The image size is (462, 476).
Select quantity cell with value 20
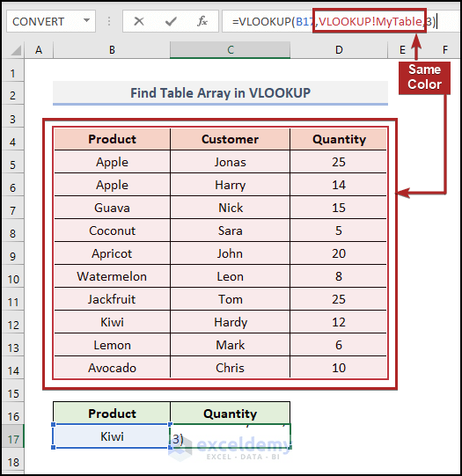click(339, 253)
